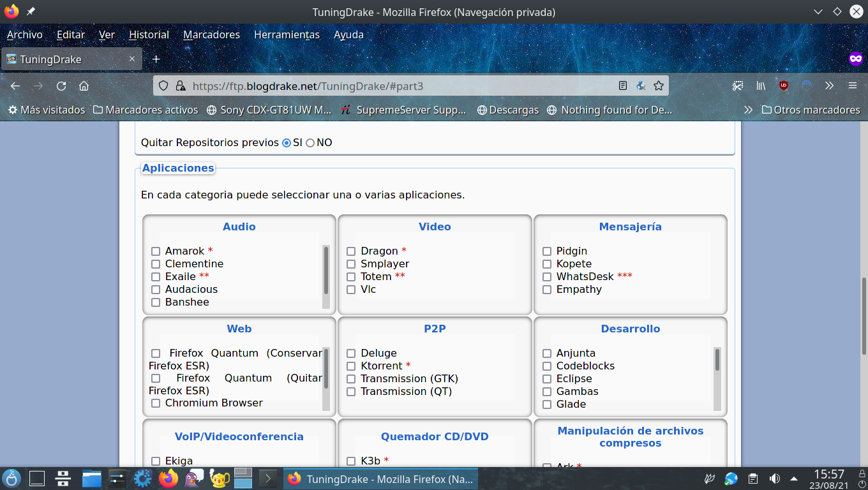Image resolution: width=868 pixels, height=490 pixels.
Task: Enable the Transmission (QT) checkbox
Action: tap(351, 392)
